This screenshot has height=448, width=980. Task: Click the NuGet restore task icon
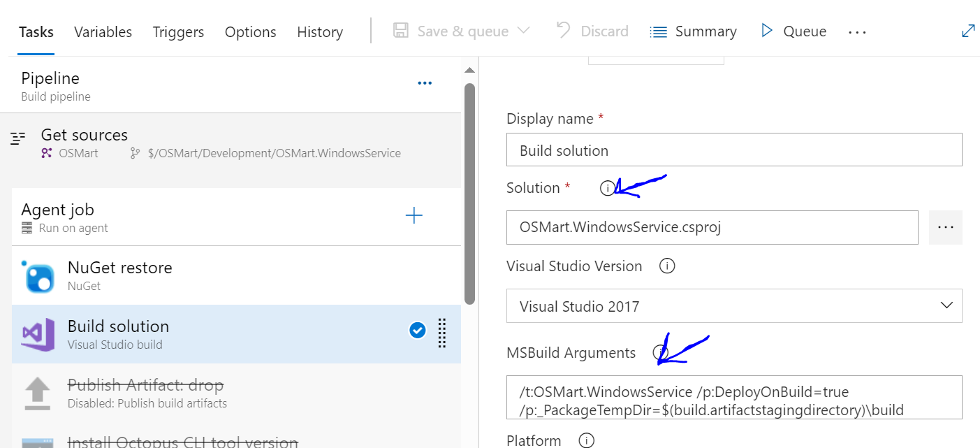coord(39,276)
